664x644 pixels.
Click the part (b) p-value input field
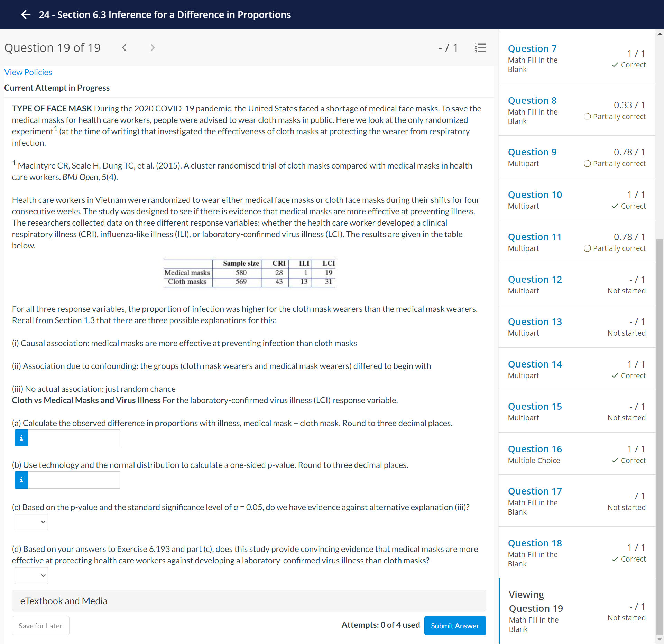coord(74,480)
